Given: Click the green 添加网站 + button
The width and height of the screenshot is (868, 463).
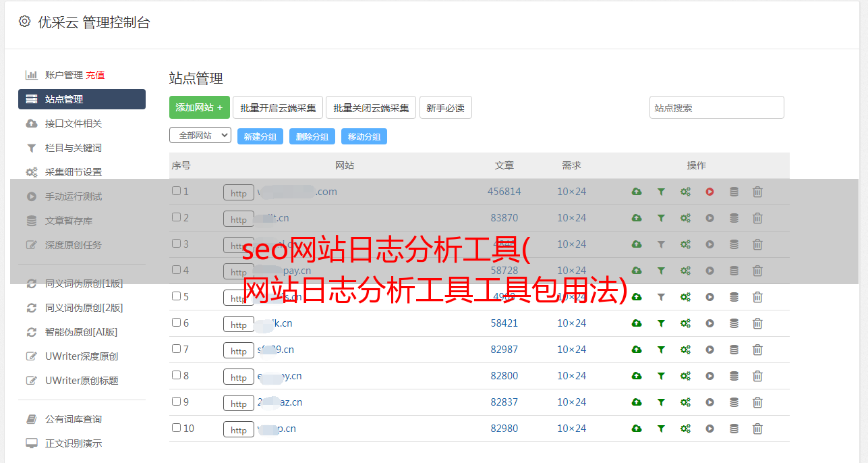Looking at the screenshot, I should pyautogui.click(x=200, y=107).
